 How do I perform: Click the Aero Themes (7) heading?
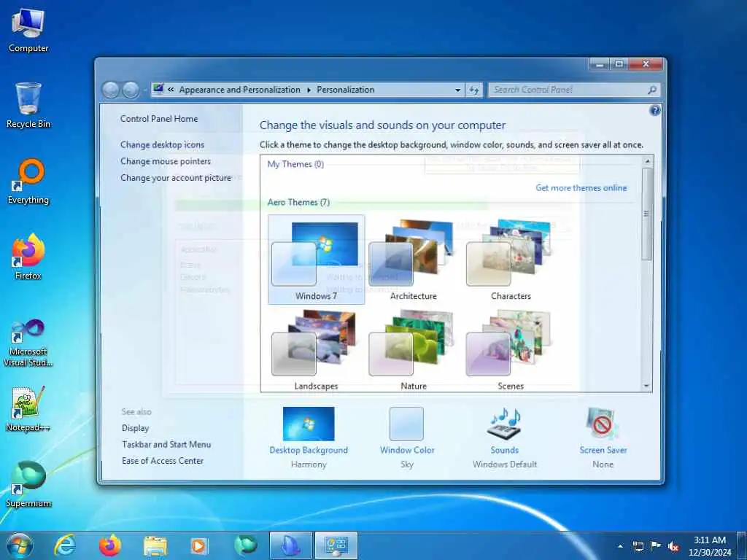click(298, 203)
